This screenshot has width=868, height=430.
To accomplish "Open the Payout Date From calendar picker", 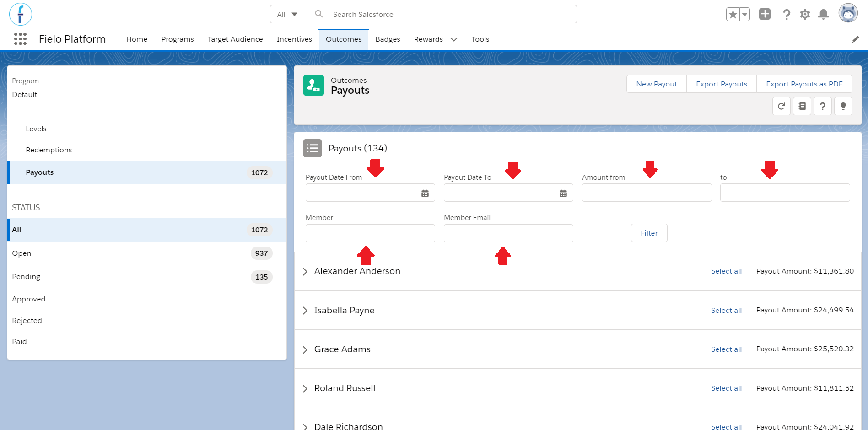I will click(425, 193).
